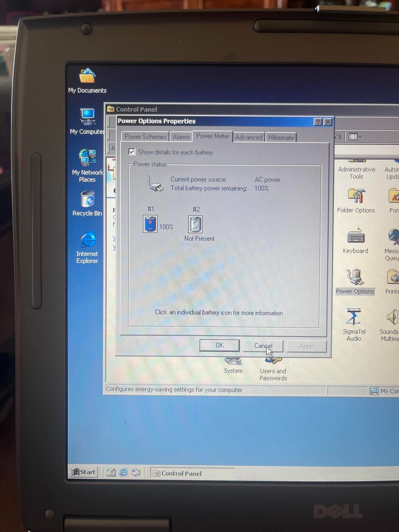Viewport: 399px width, 532px height.
Task: Open My Computer desktop icon
Action: coord(87,121)
